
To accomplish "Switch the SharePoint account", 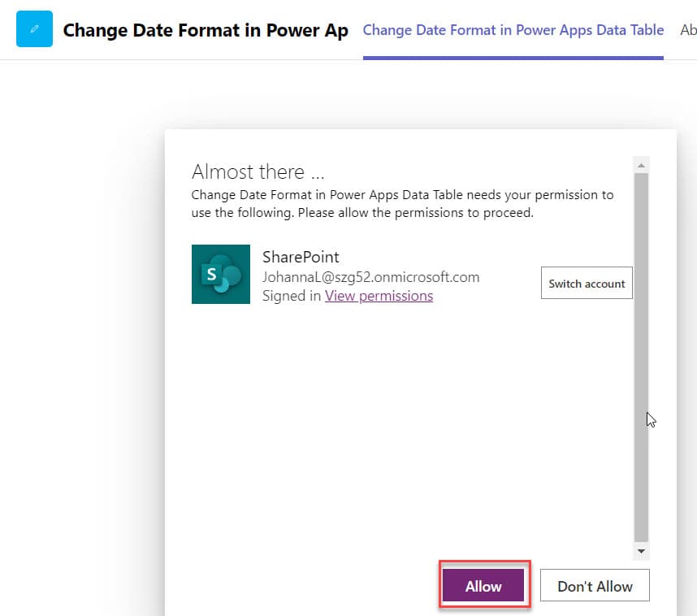I will point(587,284).
